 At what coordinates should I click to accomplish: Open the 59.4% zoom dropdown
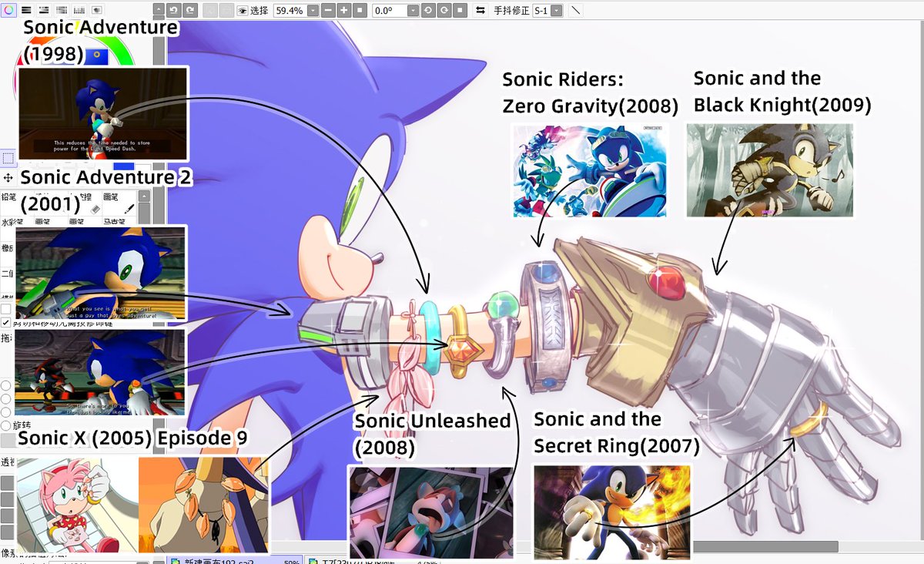tap(313, 11)
